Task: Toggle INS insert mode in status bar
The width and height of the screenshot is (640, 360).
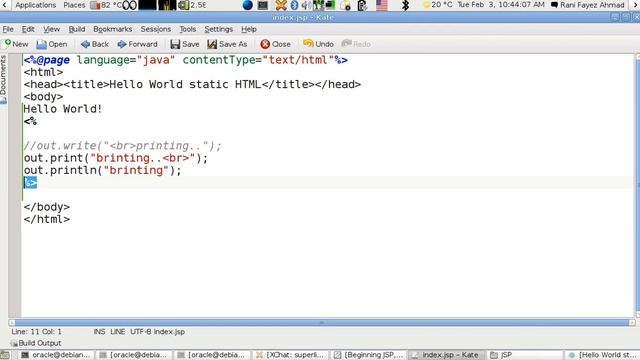Action: (x=99, y=332)
